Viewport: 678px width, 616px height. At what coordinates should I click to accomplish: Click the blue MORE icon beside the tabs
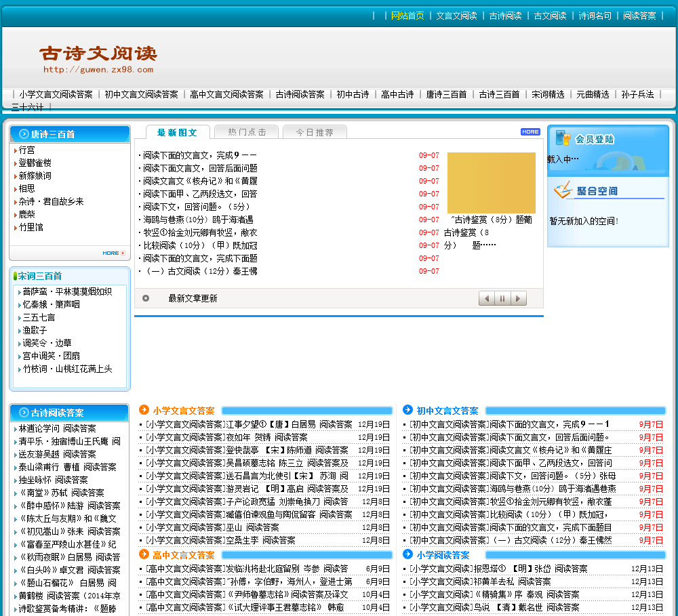(530, 131)
